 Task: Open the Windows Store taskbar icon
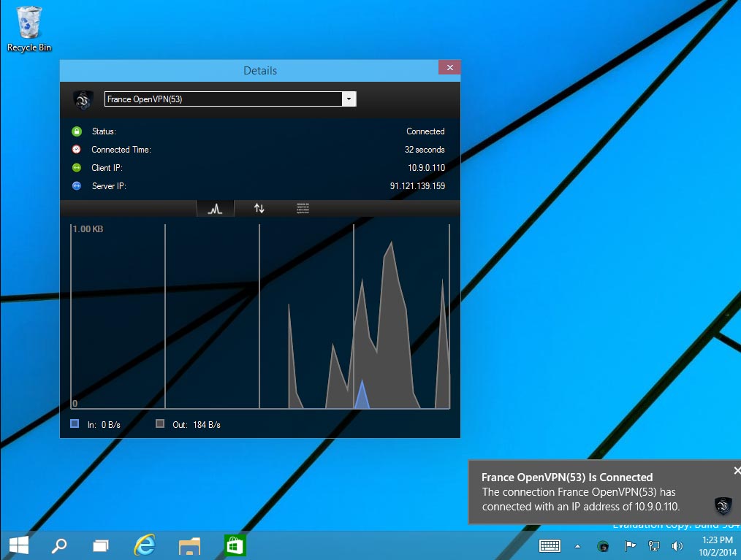click(235, 545)
